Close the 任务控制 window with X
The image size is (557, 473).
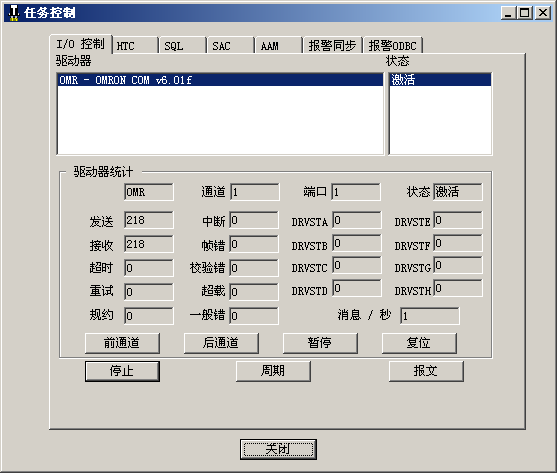(x=543, y=13)
